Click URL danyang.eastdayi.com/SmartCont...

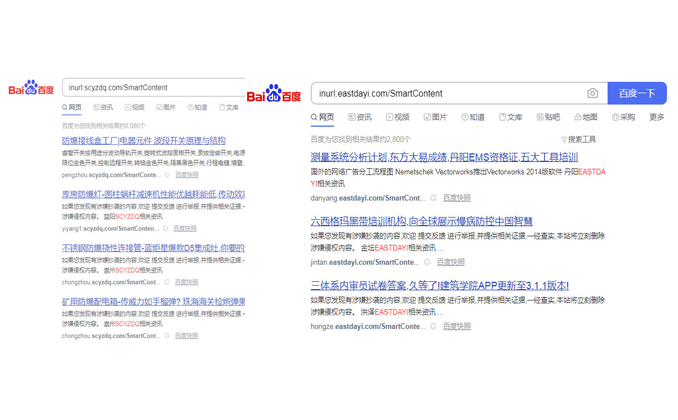point(368,198)
